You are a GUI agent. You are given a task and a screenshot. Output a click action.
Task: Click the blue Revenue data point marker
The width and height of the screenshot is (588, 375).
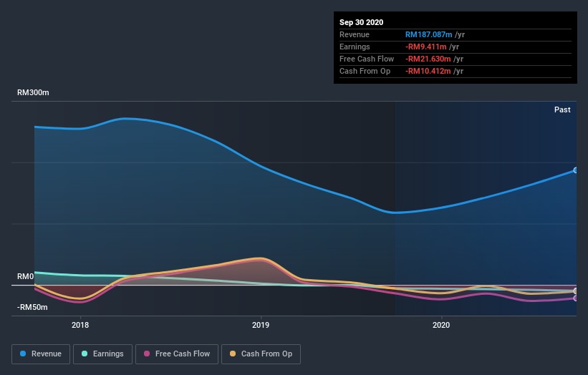click(x=576, y=170)
